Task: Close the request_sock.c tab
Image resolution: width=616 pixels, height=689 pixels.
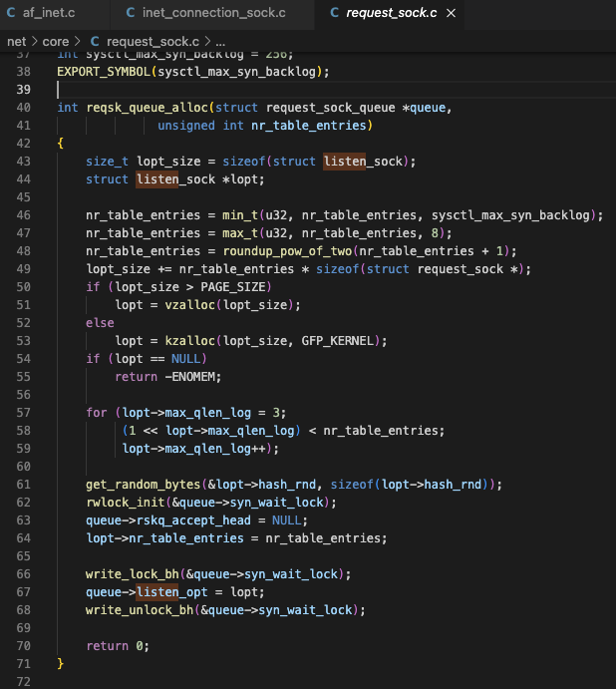Action: (451, 13)
